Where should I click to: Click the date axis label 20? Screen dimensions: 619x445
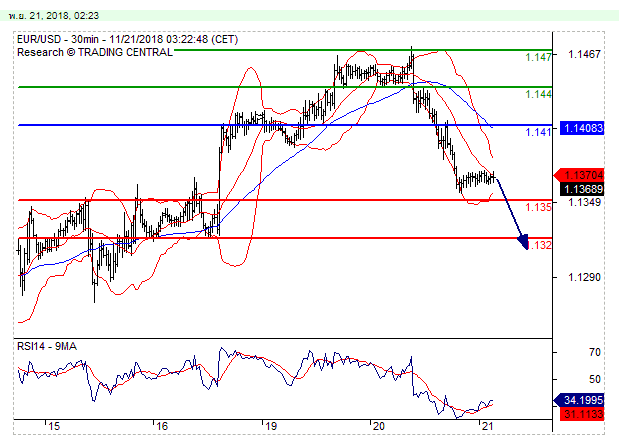pyautogui.click(x=378, y=426)
